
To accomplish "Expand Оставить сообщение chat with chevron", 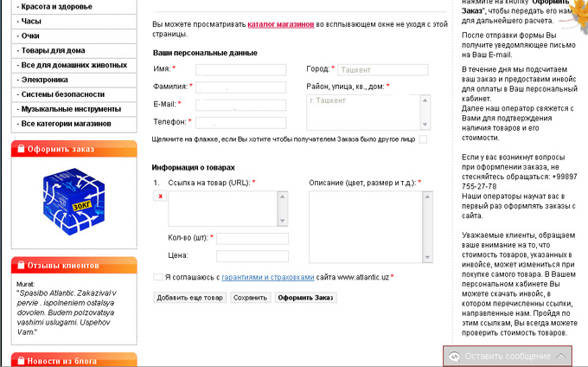I will [x=561, y=356].
